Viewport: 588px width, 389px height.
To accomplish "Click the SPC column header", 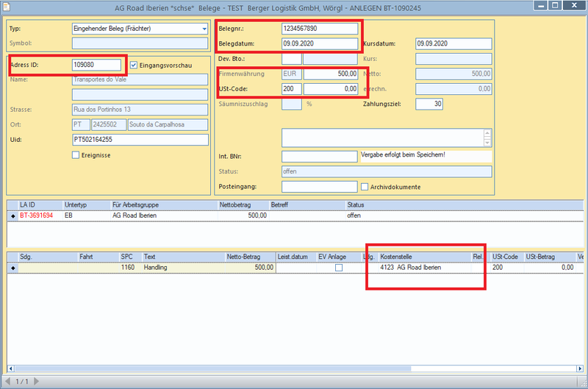I will [x=131, y=257].
